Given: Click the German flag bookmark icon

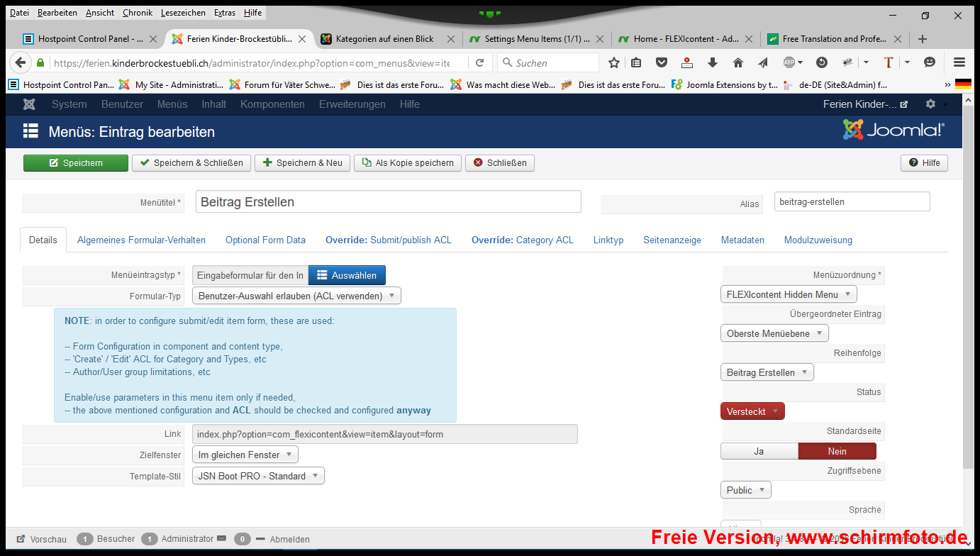Looking at the screenshot, I should tap(962, 84).
